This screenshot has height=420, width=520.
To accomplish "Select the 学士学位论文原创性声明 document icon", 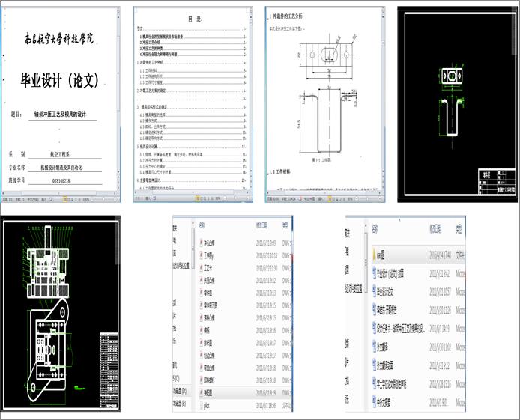I will [x=374, y=383].
